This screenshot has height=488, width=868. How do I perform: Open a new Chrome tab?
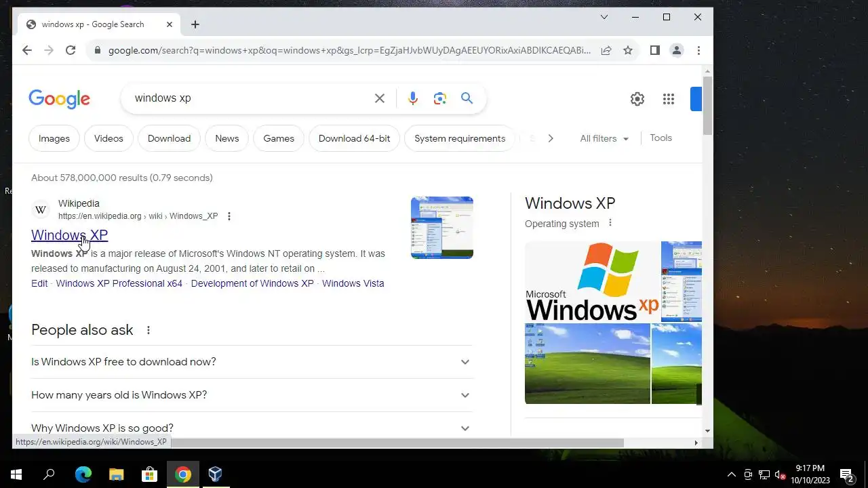click(195, 24)
